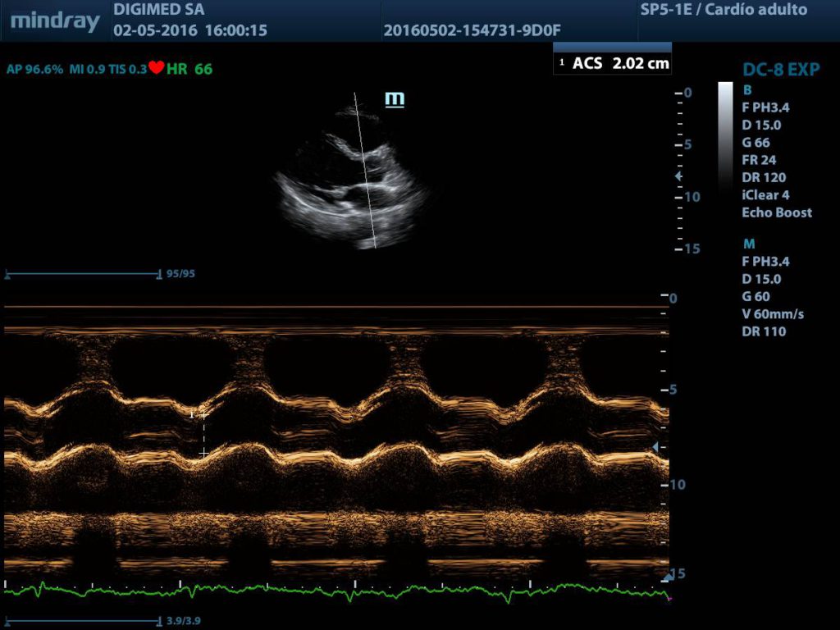Select the M parameter section header
The width and height of the screenshot is (840, 630).
tap(748, 244)
